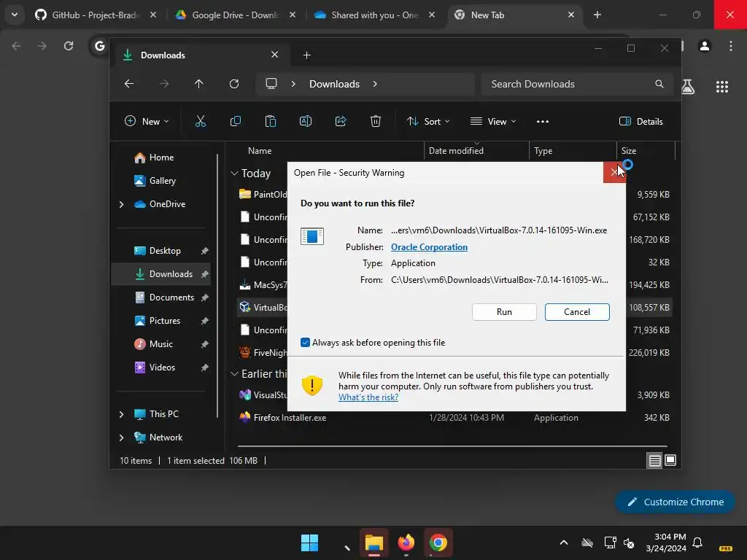Go back in File Explorer navigation

point(129,84)
